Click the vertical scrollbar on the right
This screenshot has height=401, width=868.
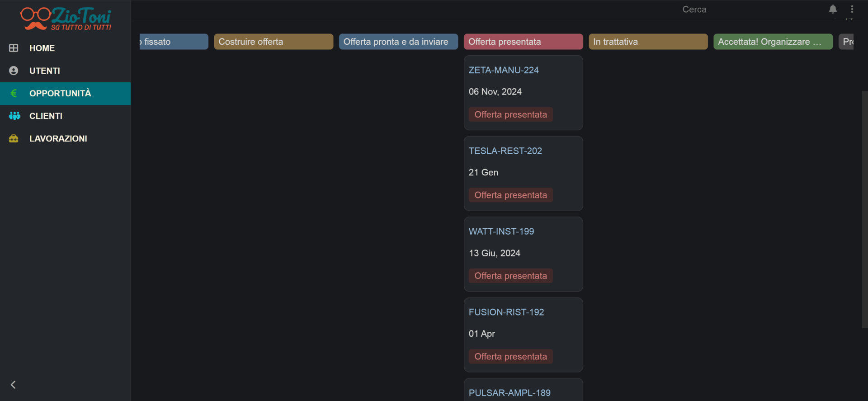click(x=864, y=208)
